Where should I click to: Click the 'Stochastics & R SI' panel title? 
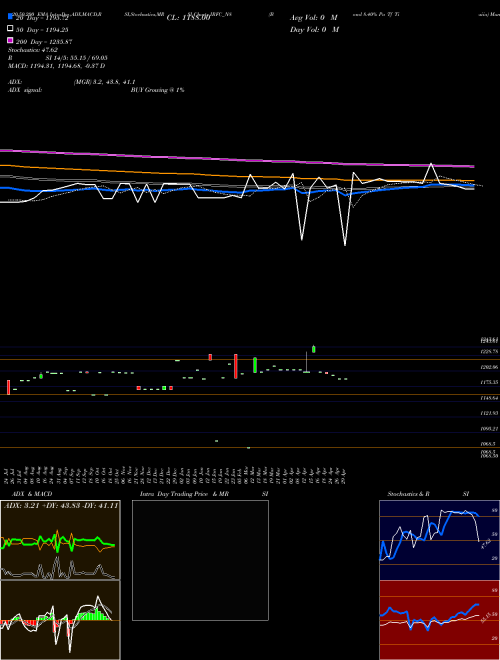click(x=428, y=494)
